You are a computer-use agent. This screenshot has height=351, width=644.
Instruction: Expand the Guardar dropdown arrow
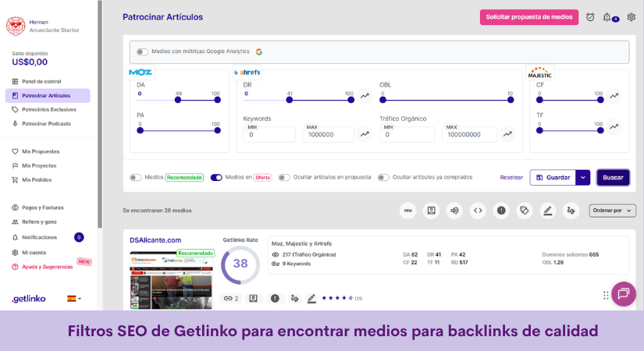pos(583,177)
